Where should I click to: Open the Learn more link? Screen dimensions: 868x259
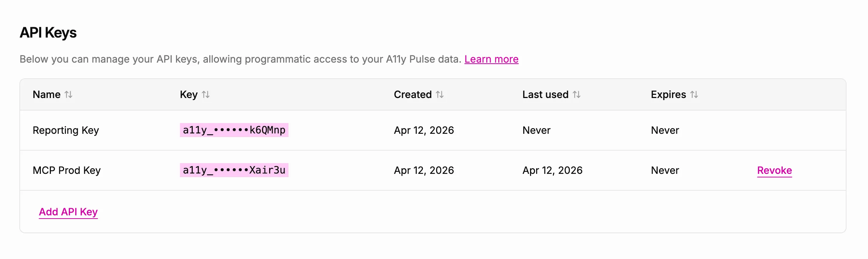click(x=491, y=59)
